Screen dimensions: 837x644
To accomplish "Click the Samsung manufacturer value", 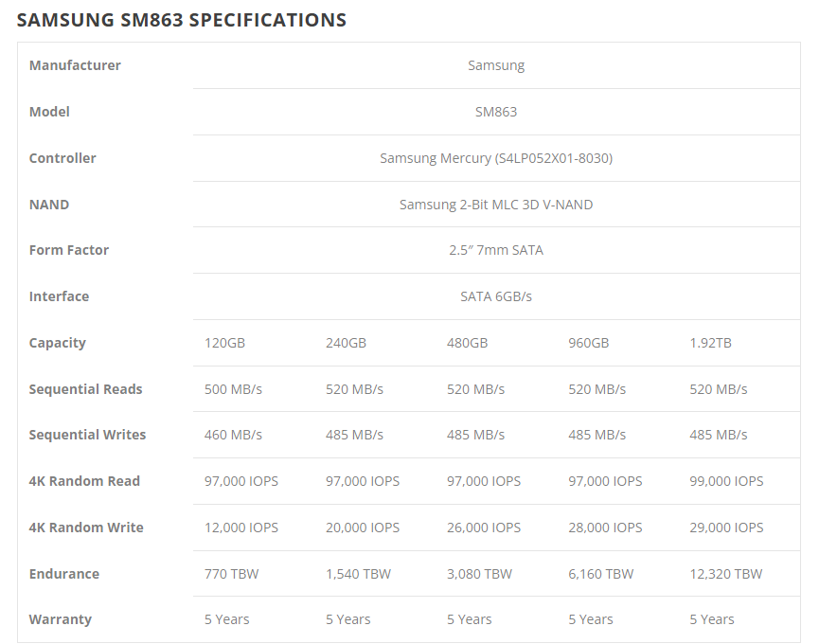I will (496, 65).
